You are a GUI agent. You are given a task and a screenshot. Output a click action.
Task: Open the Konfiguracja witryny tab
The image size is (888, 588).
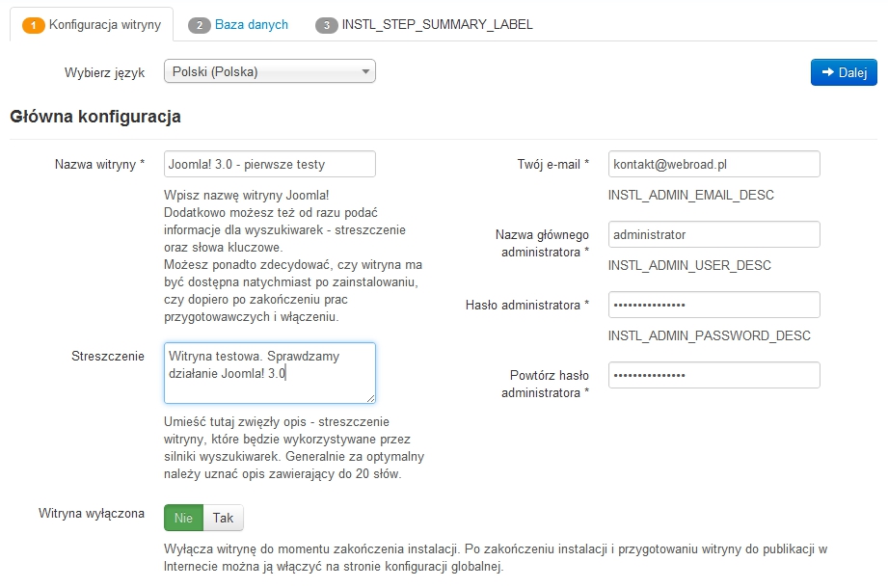pyautogui.click(x=104, y=25)
